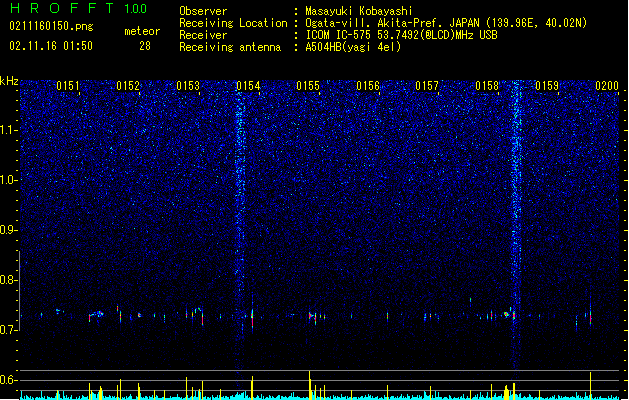The image size is (629, 400).
Task: Click the 0157 time marker
Action: coord(427,86)
